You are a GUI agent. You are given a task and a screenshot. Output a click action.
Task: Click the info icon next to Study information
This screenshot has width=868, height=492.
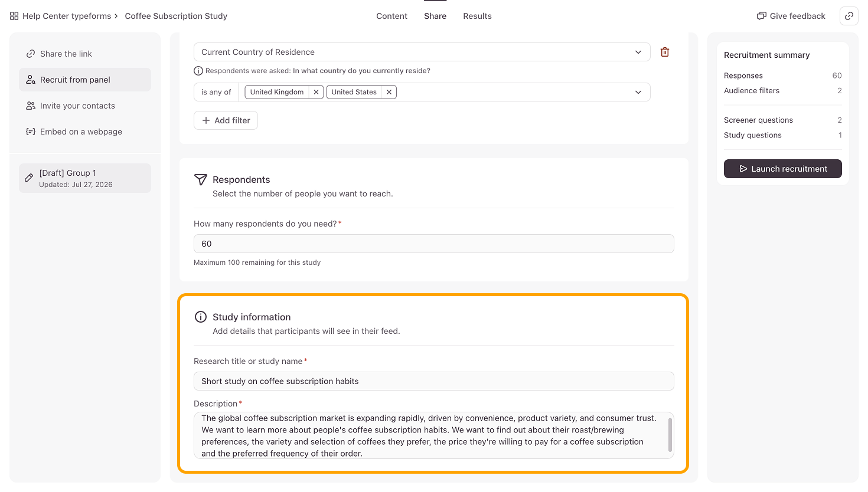[x=201, y=317]
